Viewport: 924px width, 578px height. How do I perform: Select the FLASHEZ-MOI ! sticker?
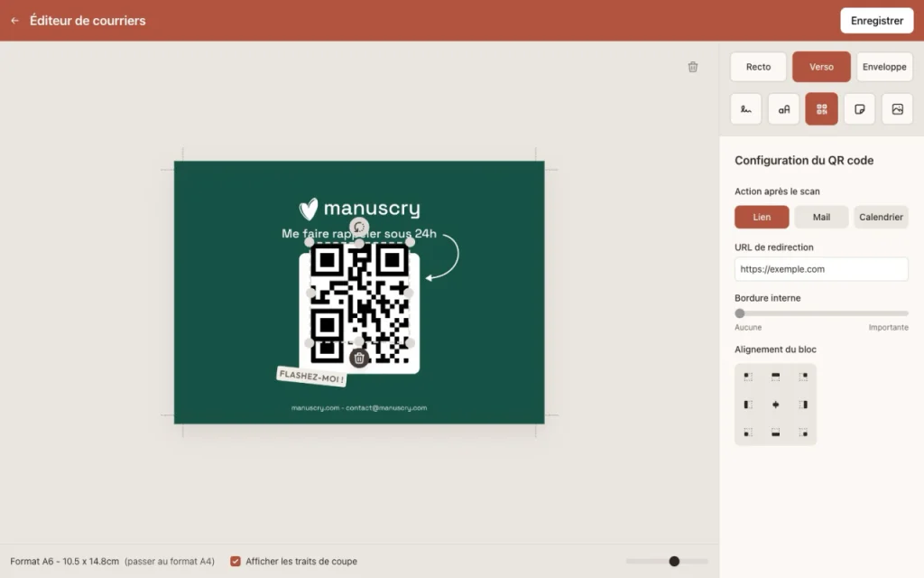[311, 377]
